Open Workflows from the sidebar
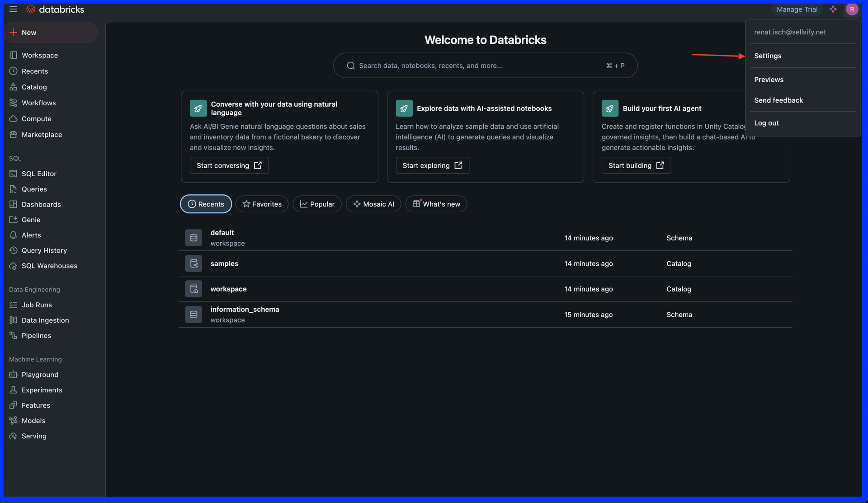 (38, 103)
